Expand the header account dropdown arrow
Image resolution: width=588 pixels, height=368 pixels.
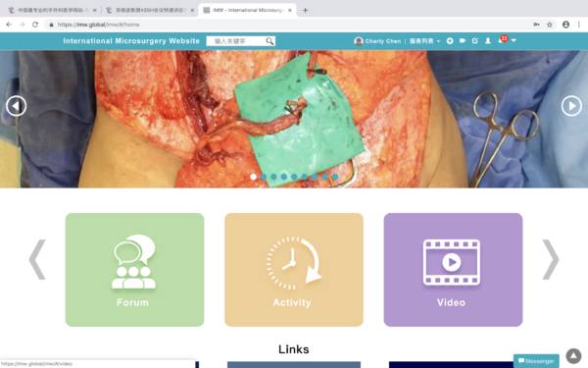(514, 40)
